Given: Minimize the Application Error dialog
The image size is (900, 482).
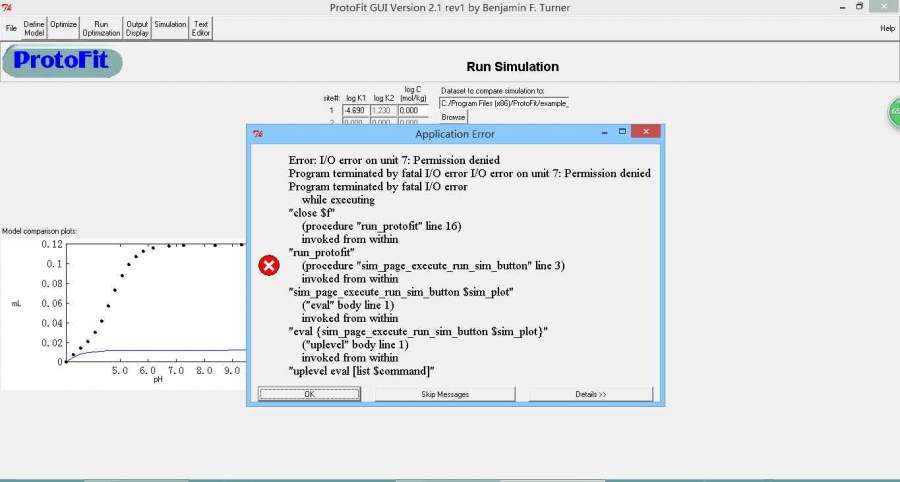Looking at the screenshot, I should pyautogui.click(x=604, y=132).
